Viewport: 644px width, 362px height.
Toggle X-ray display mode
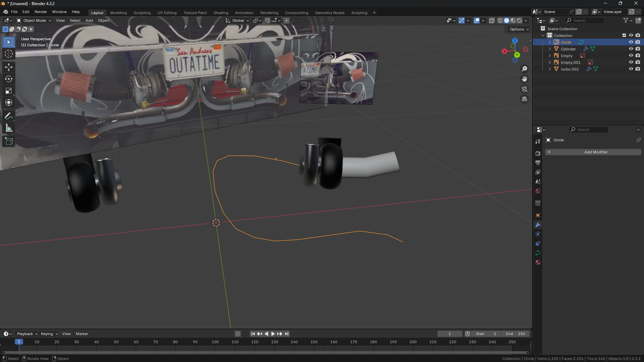coord(491,20)
